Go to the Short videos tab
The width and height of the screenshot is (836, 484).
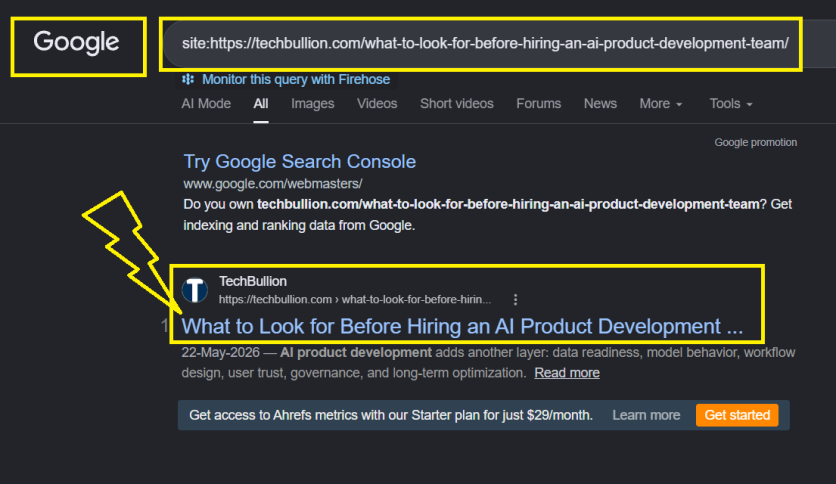456,103
